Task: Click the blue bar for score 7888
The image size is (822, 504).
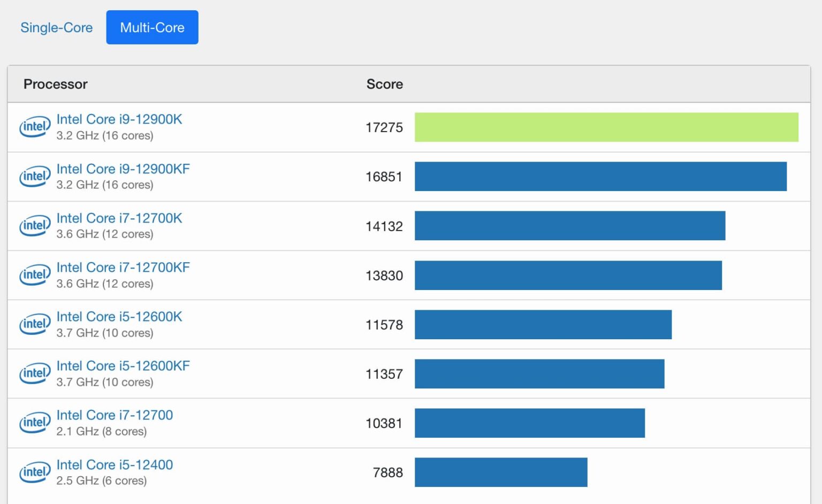Action: [x=500, y=472]
